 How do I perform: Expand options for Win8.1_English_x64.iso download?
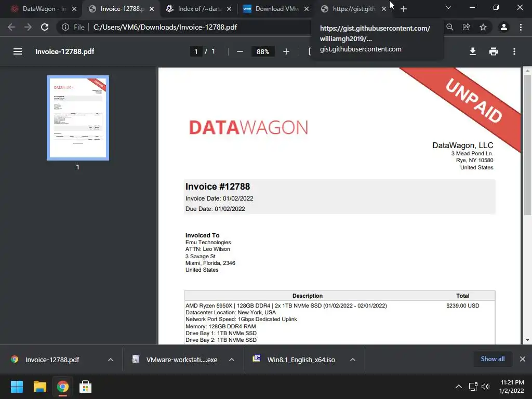pyautogui.click(x=353, y=360)
